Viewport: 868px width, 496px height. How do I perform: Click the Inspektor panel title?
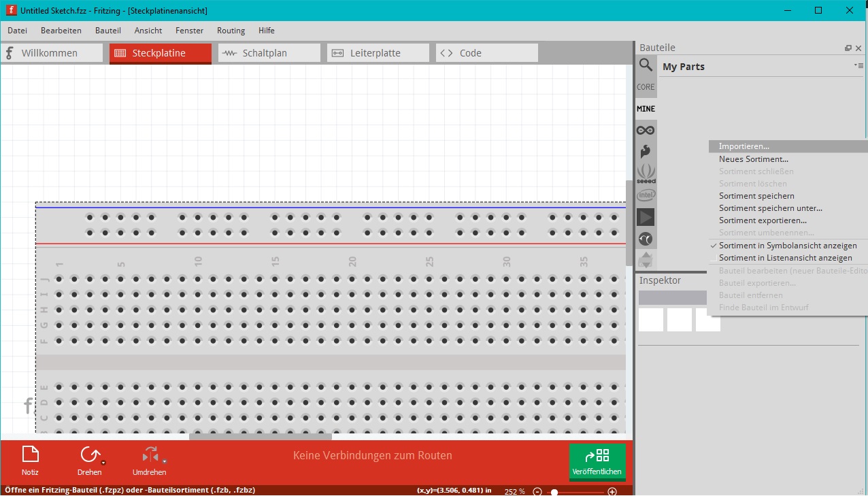point(660,280)
